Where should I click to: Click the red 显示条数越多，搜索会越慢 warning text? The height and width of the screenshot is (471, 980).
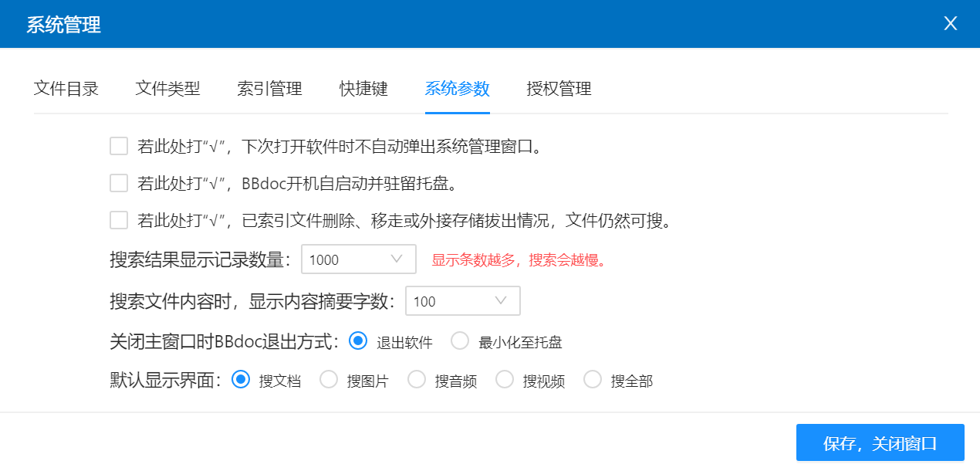(519, 260)
